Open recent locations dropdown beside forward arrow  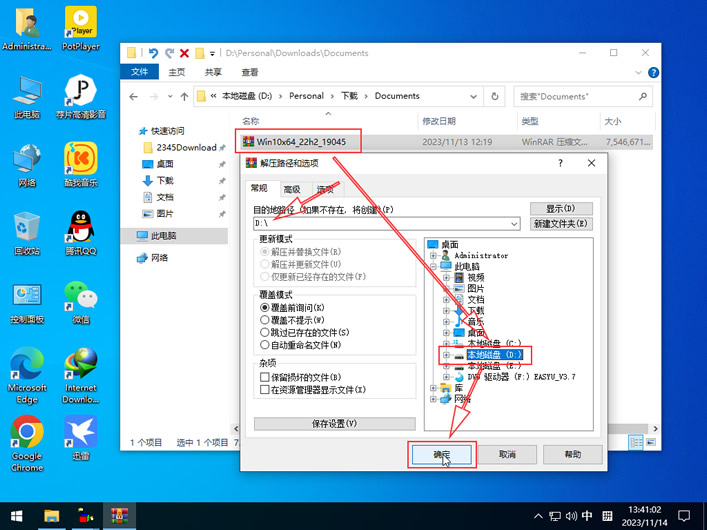tap(170, 97)
